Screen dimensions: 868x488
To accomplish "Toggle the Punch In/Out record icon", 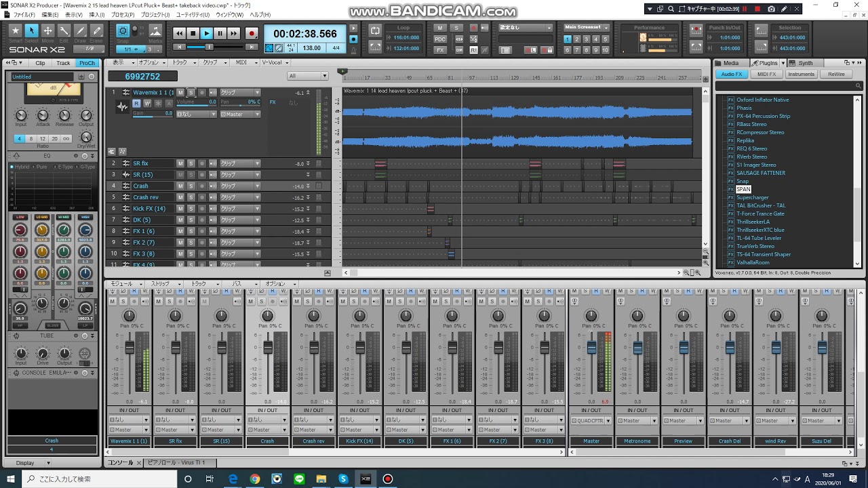I will [696, 31].
